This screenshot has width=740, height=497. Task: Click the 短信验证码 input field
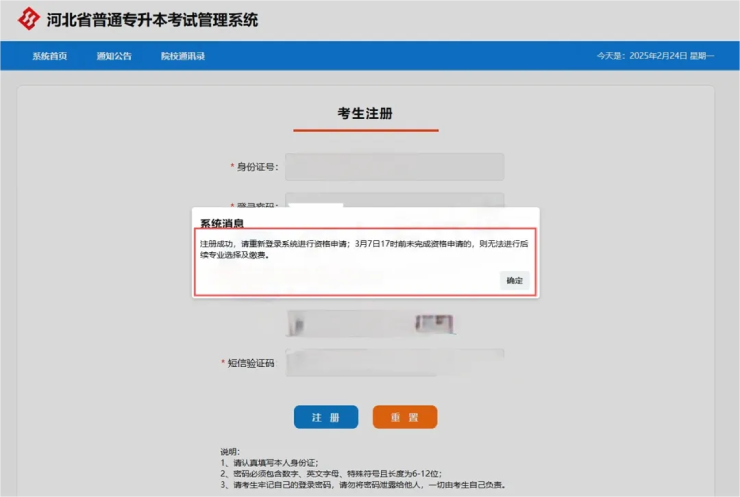[394, 363]
